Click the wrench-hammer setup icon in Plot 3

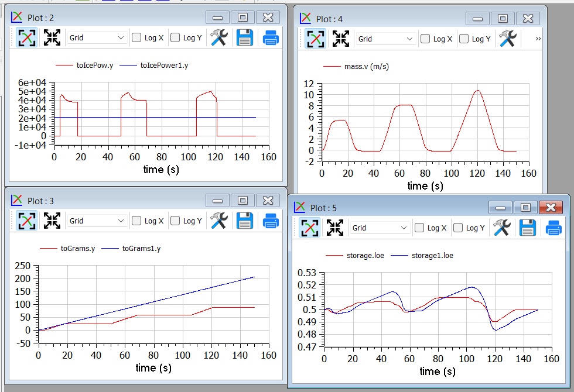pos(218,221)
